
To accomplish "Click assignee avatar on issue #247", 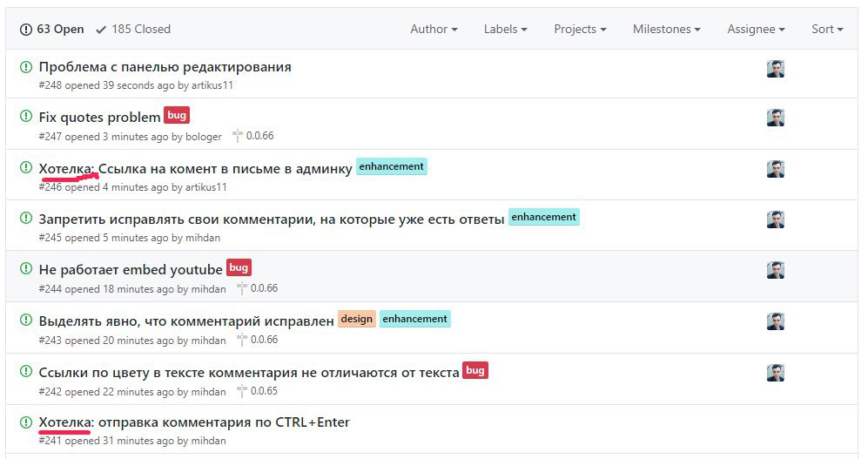I will tap(776, 118).
